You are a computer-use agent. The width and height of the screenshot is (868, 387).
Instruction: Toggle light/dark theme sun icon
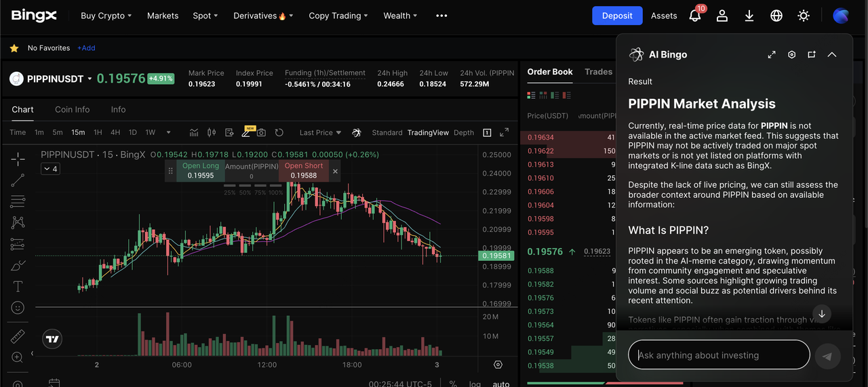click(804, 16)
